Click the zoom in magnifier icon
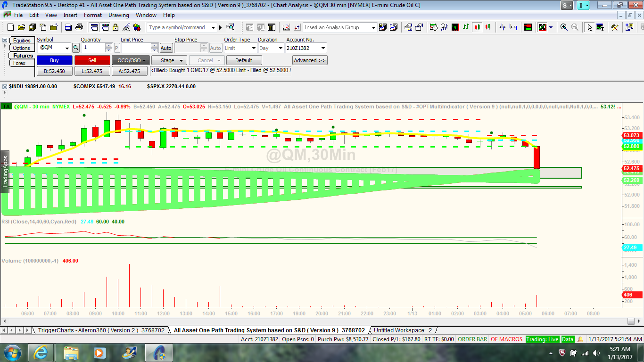This screenshot has width=644, height=362. pyautogui.click(x=564, y=27)
